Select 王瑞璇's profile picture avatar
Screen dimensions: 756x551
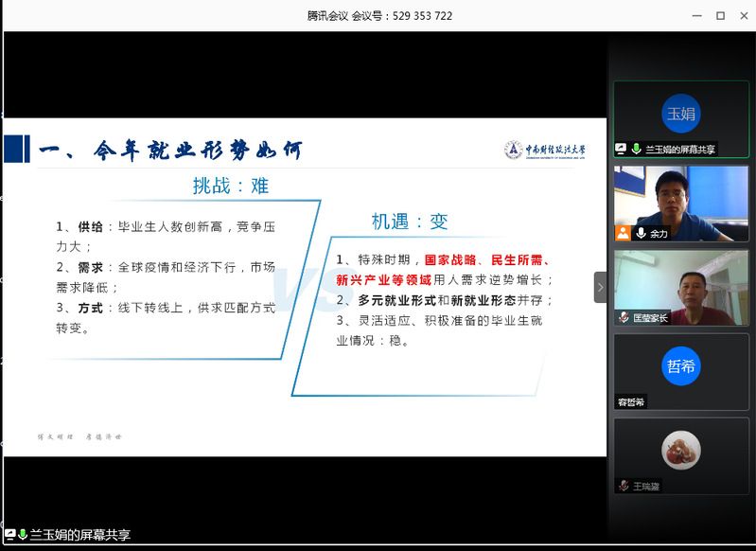(680, 451)
